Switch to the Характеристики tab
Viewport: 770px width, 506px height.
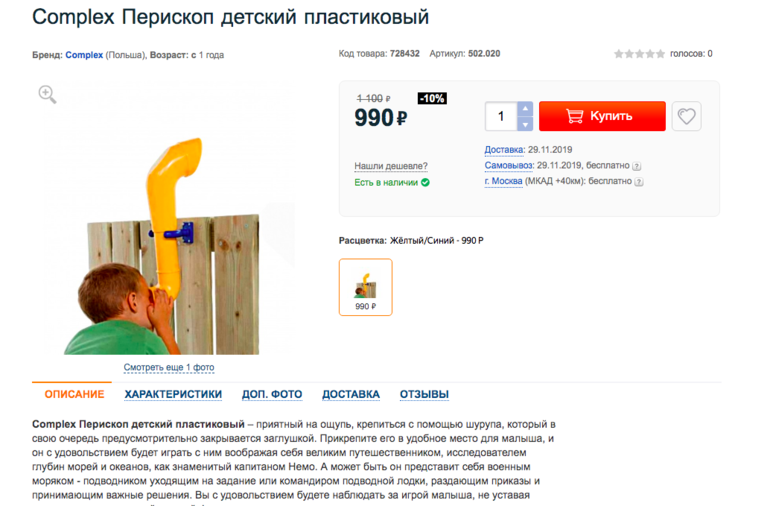(173, 394)
